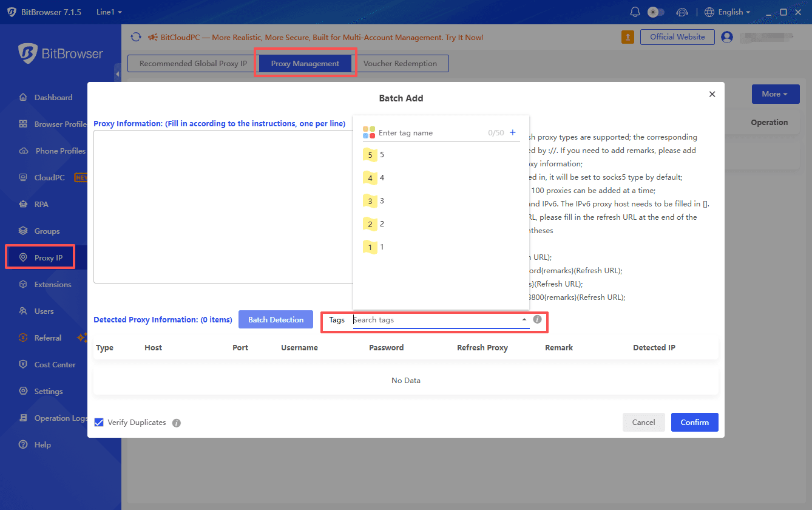Click info icon next to Tags field
Viewport: 812px width, 510px height.
click(537, 319)
